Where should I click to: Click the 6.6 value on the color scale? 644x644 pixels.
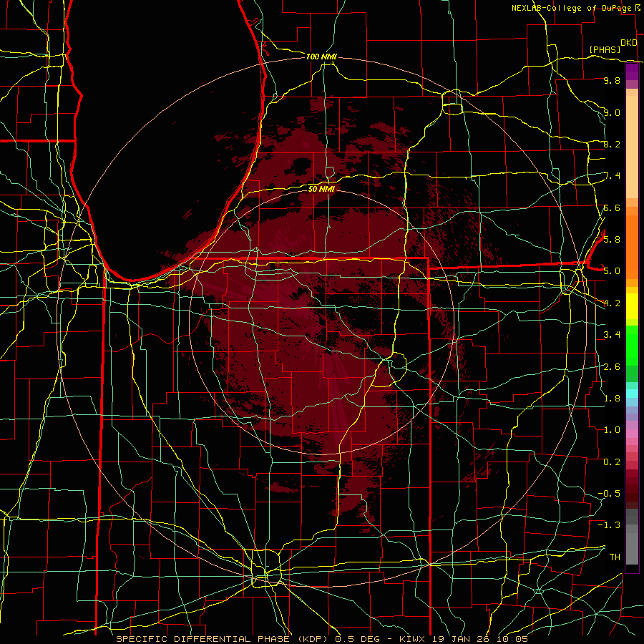(612, 208)
